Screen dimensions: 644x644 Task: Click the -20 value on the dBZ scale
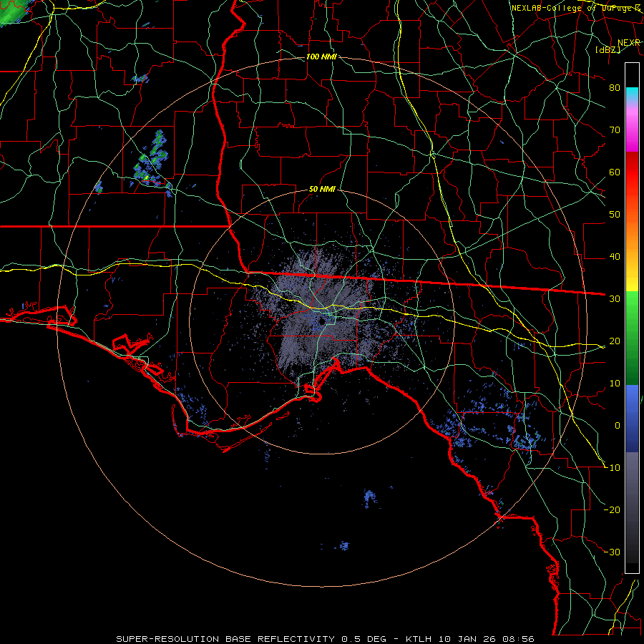coord(613,510)
